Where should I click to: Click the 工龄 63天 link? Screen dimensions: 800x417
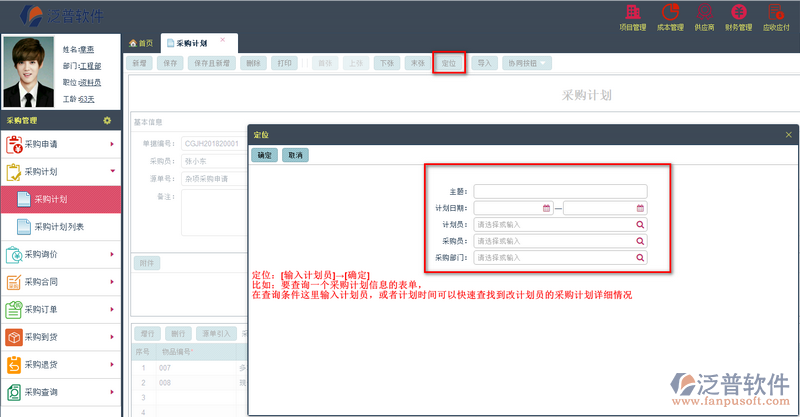[86, 99]
